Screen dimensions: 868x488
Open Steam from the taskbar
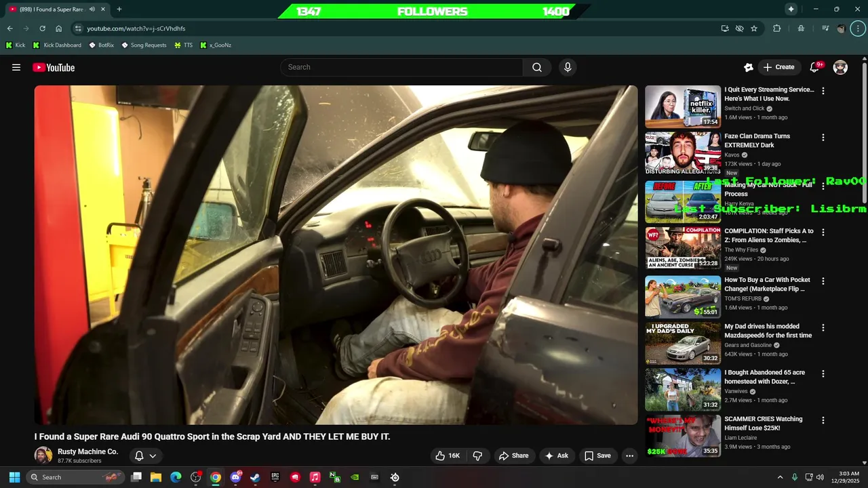click(255, 477)
